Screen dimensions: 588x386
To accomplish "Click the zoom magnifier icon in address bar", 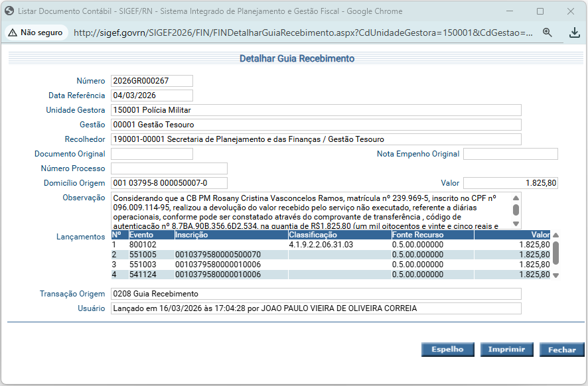I will click(548, 32).
